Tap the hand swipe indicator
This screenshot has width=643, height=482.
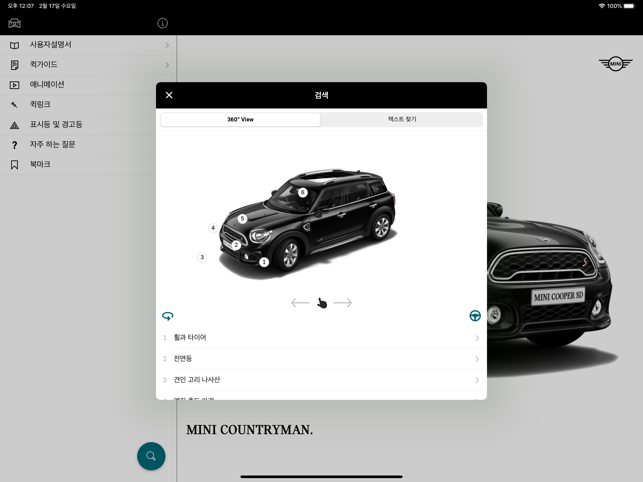click(x=322, y=303)
